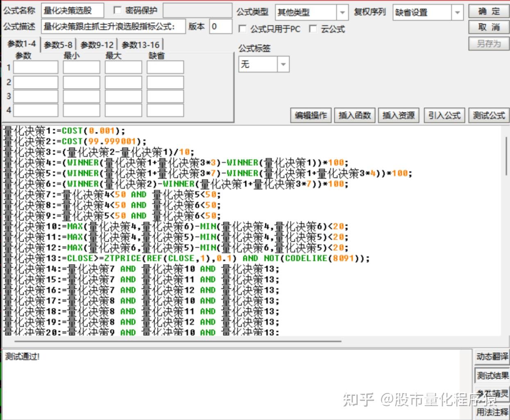Viewport: 510px width, 420px height.
Task: Click the 量化决策7 definition line
Action: click(x=112, y=194)
